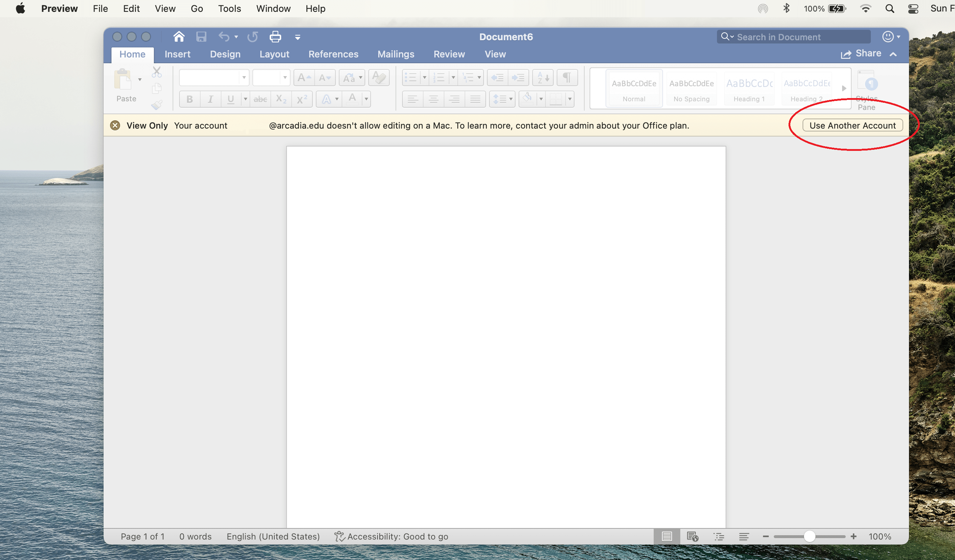955x560 pixels.
Task: Open the font name dropdown
Action: [x=244, y=77]
